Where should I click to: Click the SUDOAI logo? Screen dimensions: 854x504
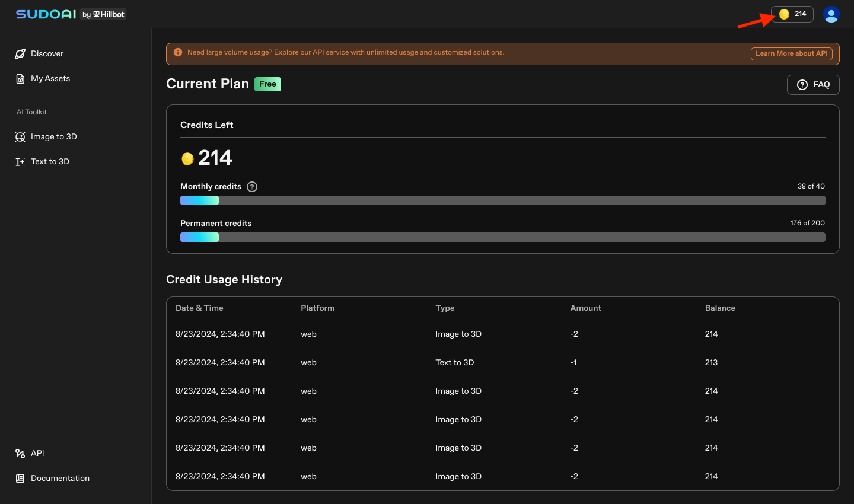point(46,14)
